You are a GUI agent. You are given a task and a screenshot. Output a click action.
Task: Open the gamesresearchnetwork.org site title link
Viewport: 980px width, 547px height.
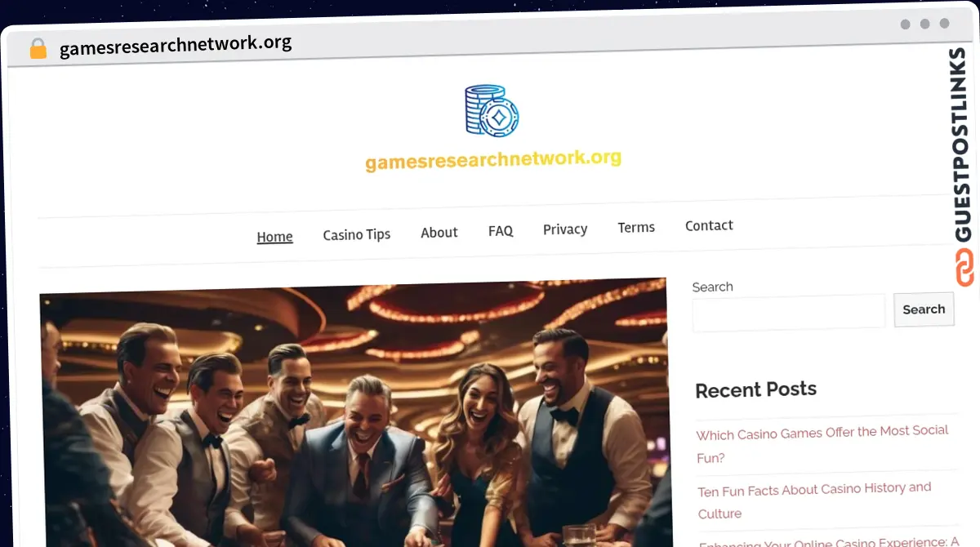tap(493, 160)
